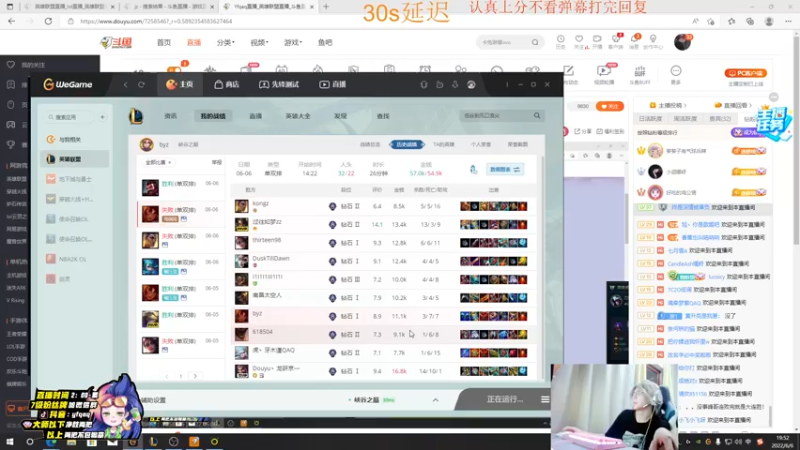This screenshot has width=800, height=450.
Task: Open 辅助设置 in WeGame bottom bar
Action: (x=153, y=400)
